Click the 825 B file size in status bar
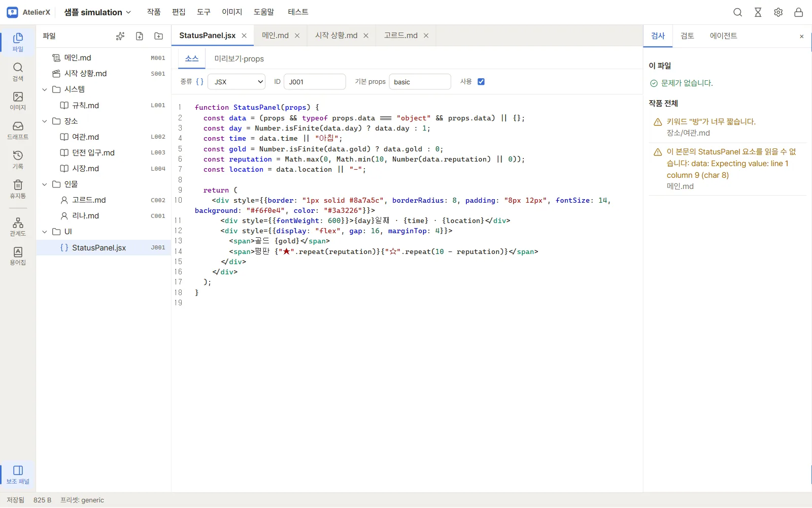Screen dimensions: 812x508 coord(43,500)
